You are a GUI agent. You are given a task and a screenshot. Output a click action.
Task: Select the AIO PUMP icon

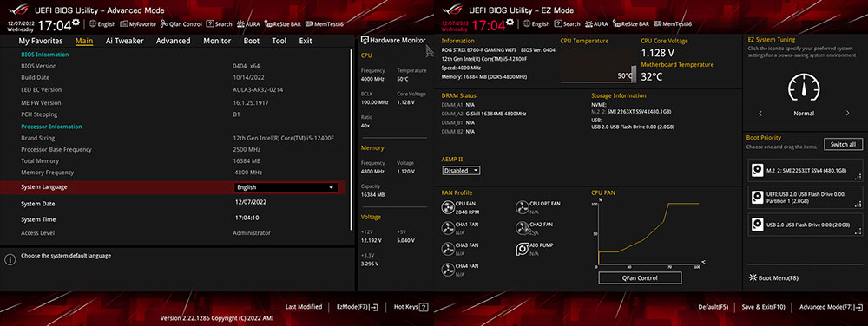tap(522, 249)
